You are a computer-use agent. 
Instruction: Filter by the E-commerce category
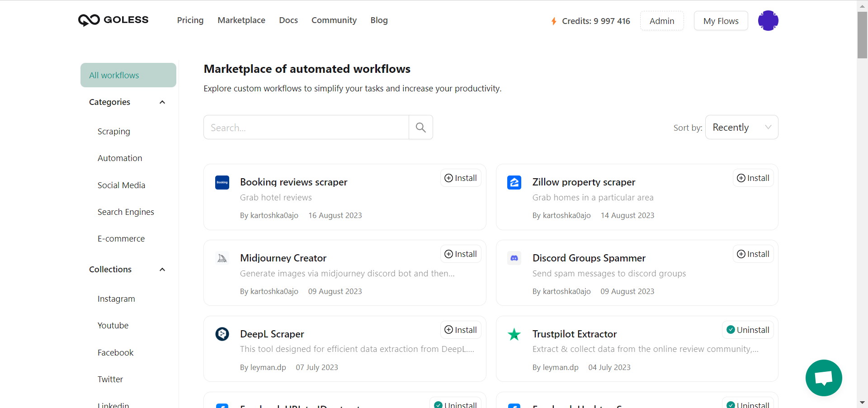click(121, 239)
